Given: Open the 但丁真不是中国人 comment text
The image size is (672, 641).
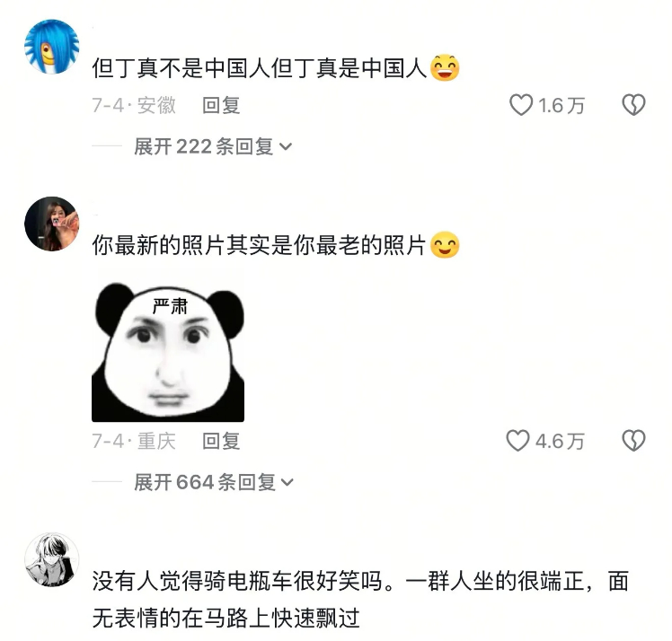Looking at the screenshot, I should coord(260,68).
